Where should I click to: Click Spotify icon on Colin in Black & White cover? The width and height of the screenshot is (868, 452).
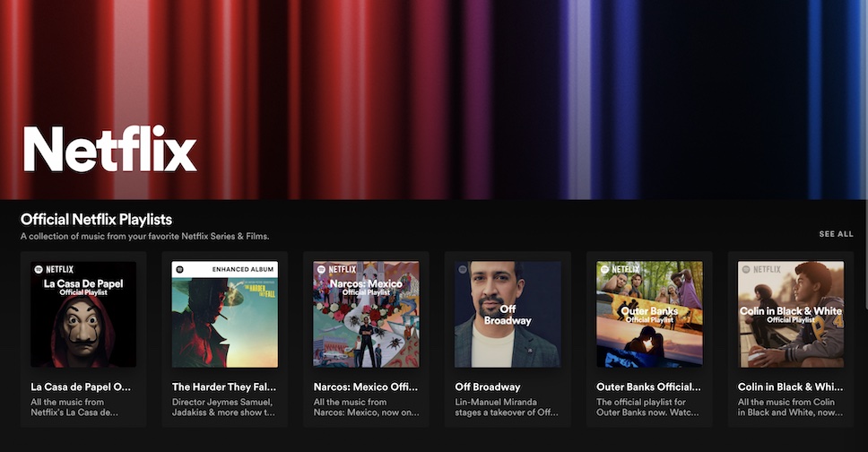pos(745,269)
